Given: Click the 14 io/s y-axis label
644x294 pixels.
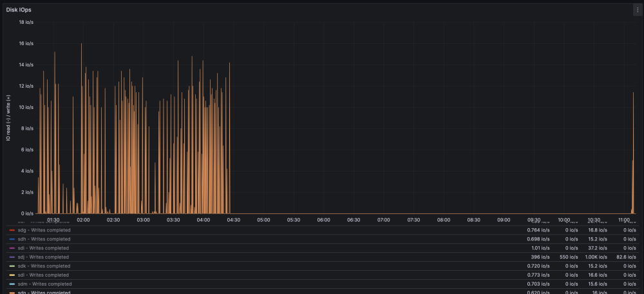Looking at the screenshot, I should (26, 65).
